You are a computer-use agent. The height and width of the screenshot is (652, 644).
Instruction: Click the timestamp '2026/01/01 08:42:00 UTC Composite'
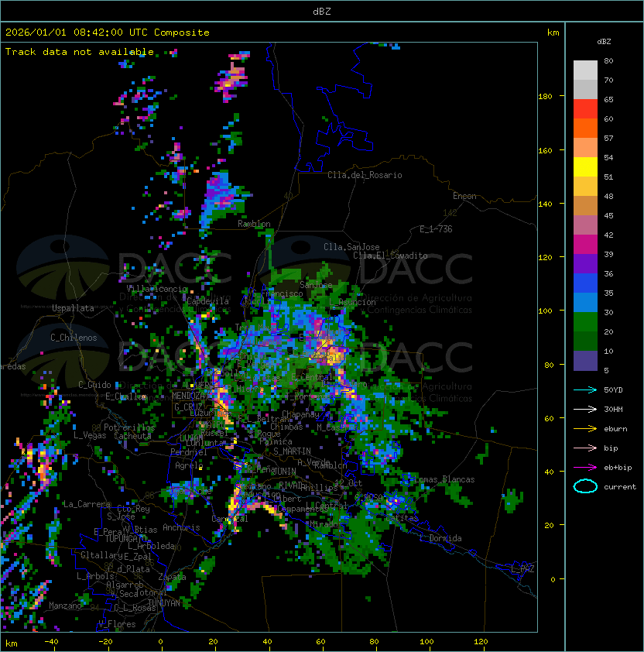coord(108,32)
